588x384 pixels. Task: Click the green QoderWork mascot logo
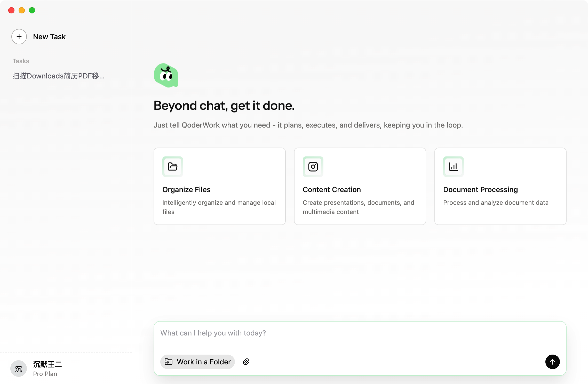coord(166,76)
